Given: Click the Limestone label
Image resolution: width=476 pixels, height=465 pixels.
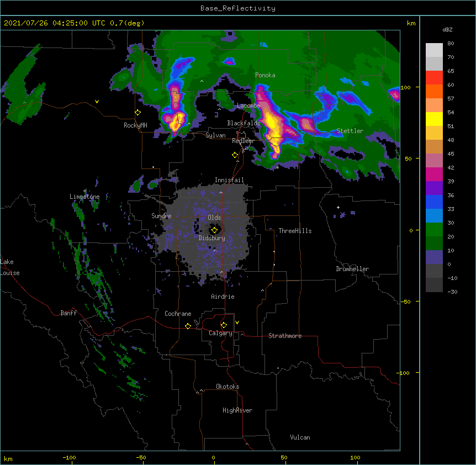Looking at the screenshot, I should (x=84, y=197).
